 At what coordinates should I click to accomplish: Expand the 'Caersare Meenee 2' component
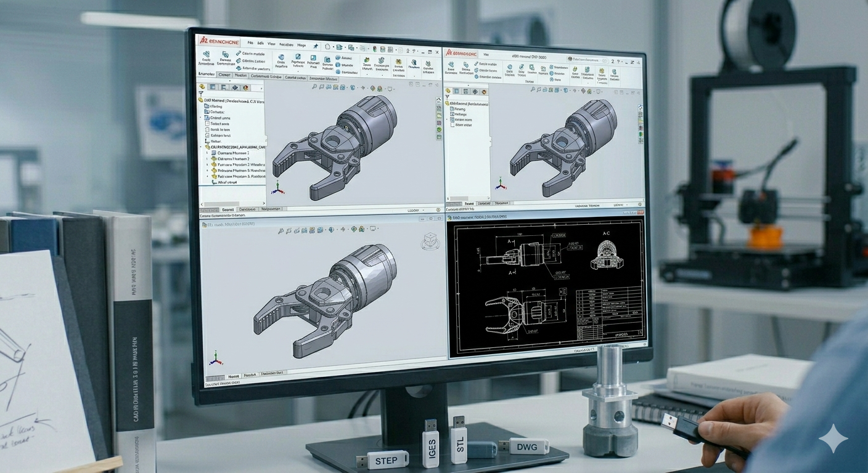207,153
